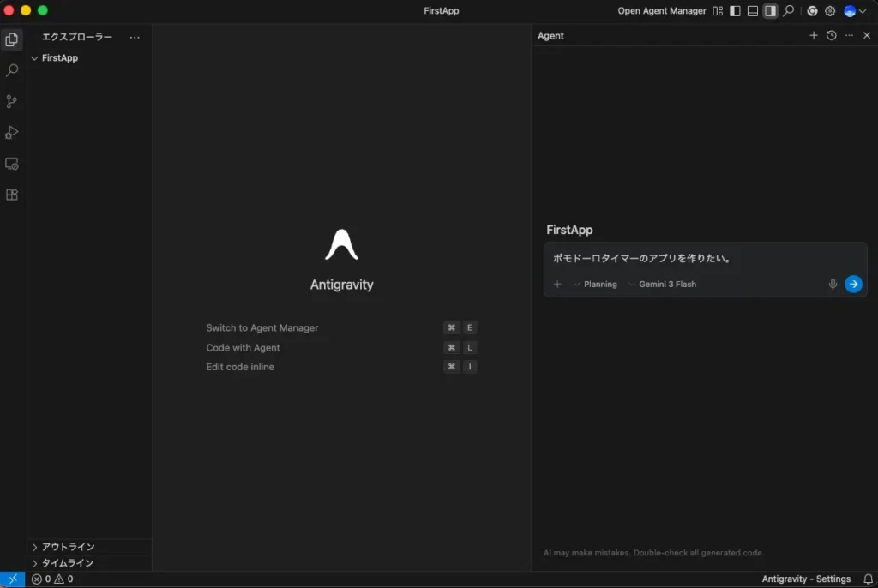This screenshot has height=588, width=878.
Task: Click the Open Agent Manager button
Action: [661, 11]
